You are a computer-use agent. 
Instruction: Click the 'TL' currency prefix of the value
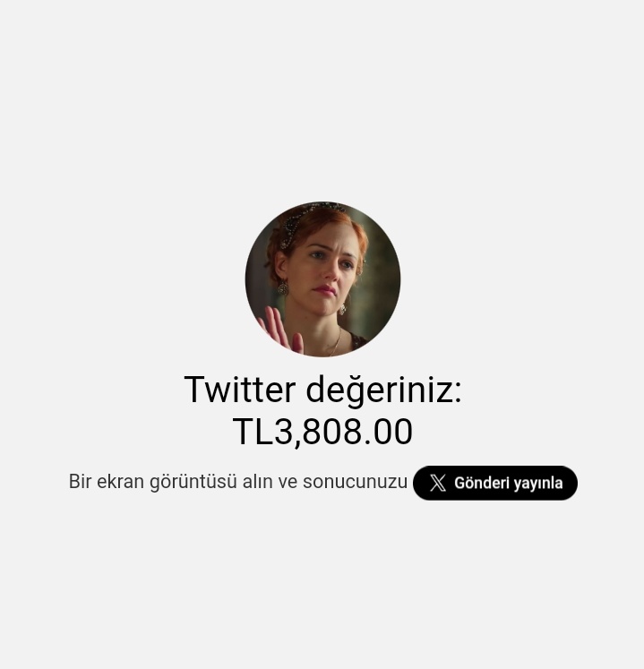[253, 432]
